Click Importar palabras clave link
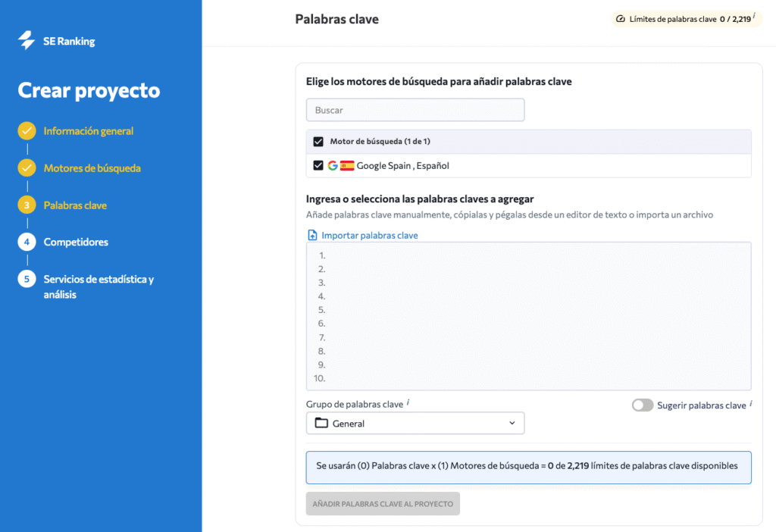The image size is (776, 532). coord(369,235)
